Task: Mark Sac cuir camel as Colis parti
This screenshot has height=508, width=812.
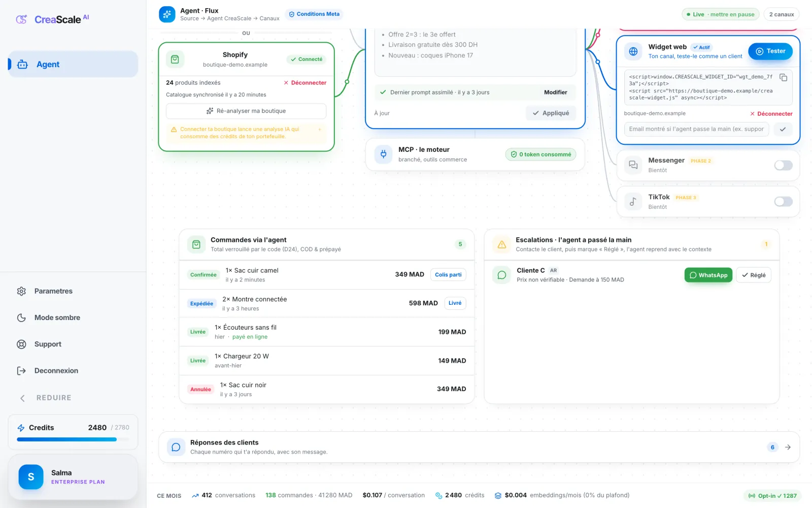Action: tap(448, 275)
